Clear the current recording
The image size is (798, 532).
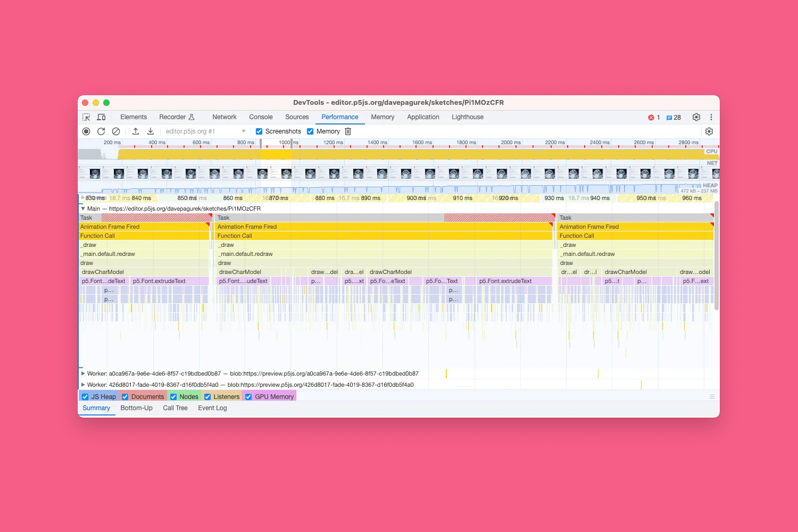click(x=116, y=131)
